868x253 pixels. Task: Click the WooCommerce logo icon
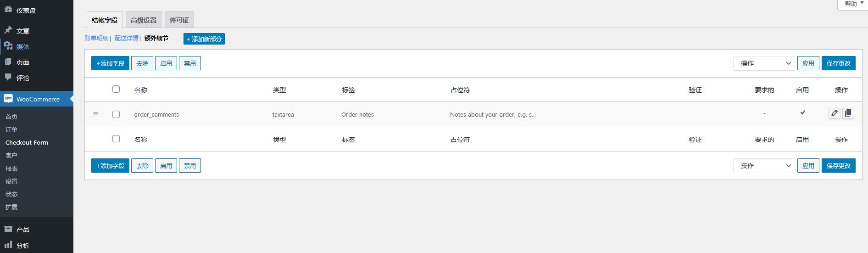pos(8,99)
